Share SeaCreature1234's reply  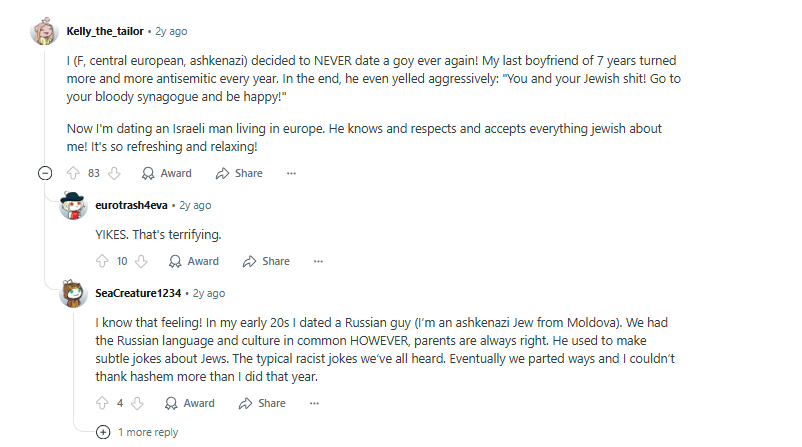tap(262, 403)
